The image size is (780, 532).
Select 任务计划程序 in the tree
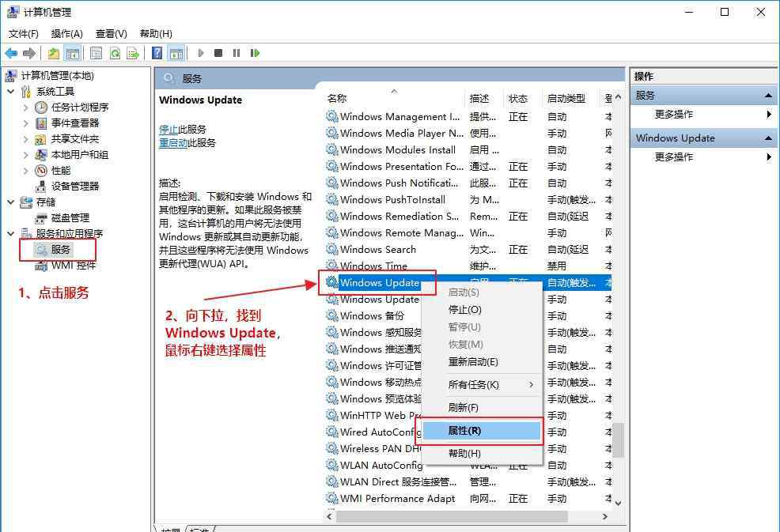80,108
